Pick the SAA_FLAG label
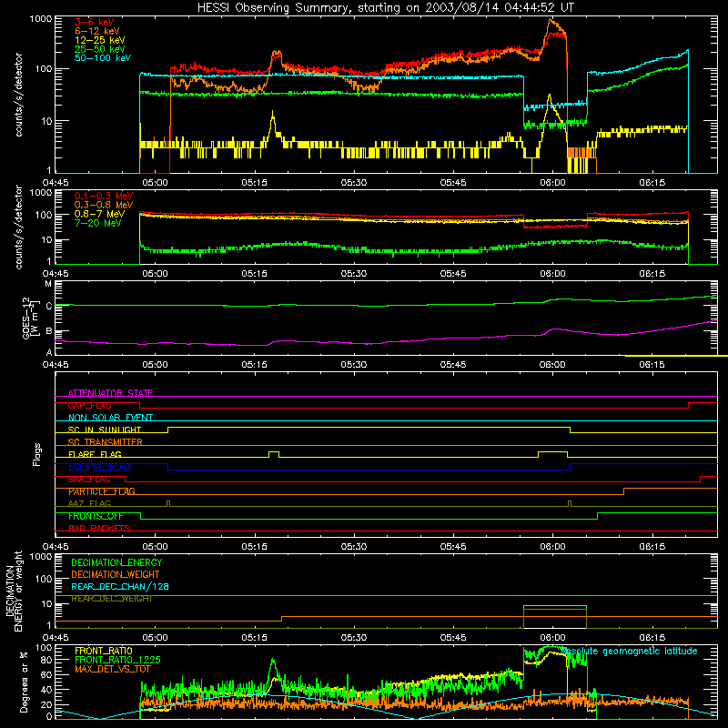 [x=89, y=480]
